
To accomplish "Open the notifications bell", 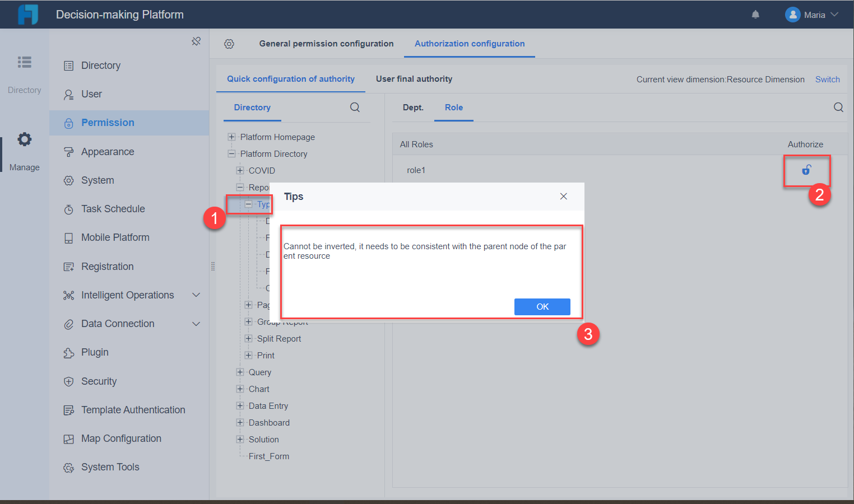I will [755, 14].
